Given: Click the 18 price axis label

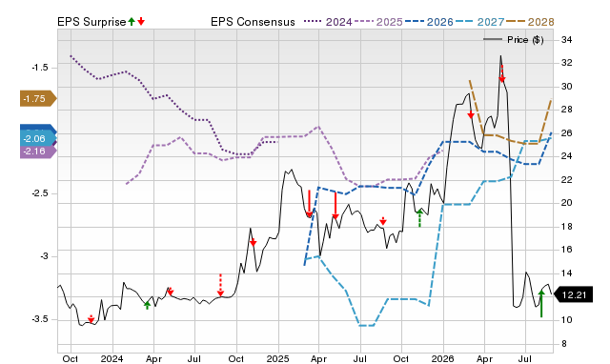Looking at the screenshot, I should (x=566, y=227).
